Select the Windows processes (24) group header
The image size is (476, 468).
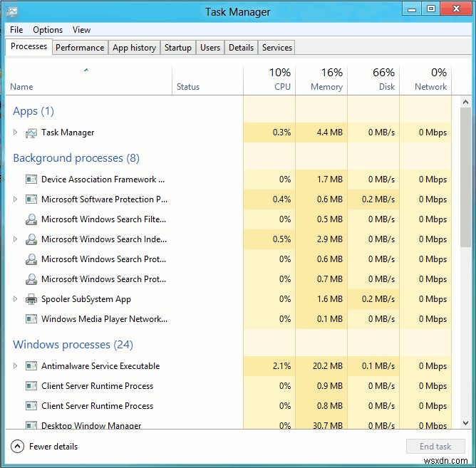coord(73,345)
